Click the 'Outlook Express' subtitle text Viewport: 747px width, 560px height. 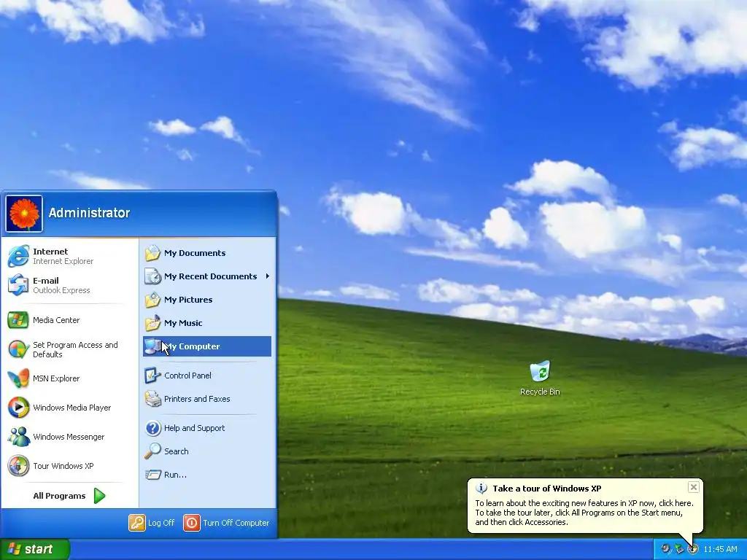coord(61,290)
